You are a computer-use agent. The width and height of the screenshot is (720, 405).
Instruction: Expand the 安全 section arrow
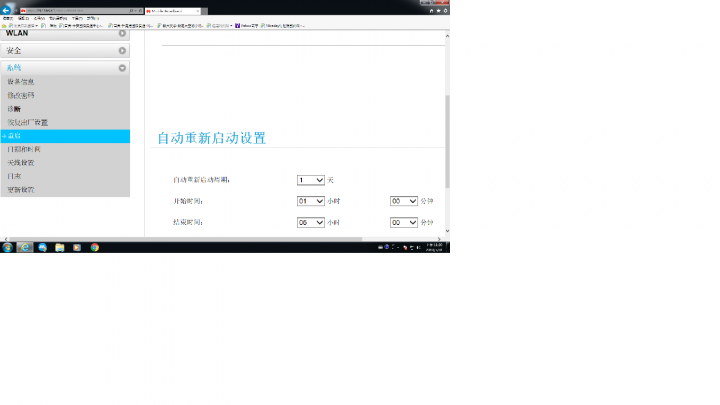[122, 51]
